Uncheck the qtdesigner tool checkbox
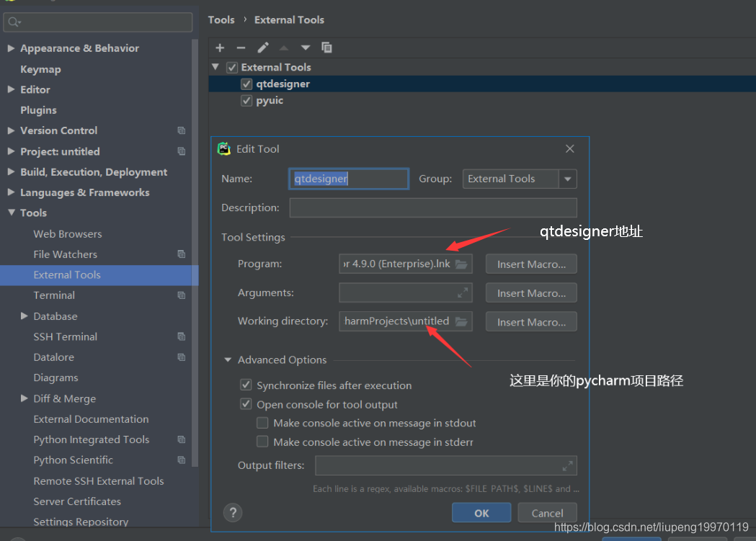756x541 pixels. [x=246, y=84]
